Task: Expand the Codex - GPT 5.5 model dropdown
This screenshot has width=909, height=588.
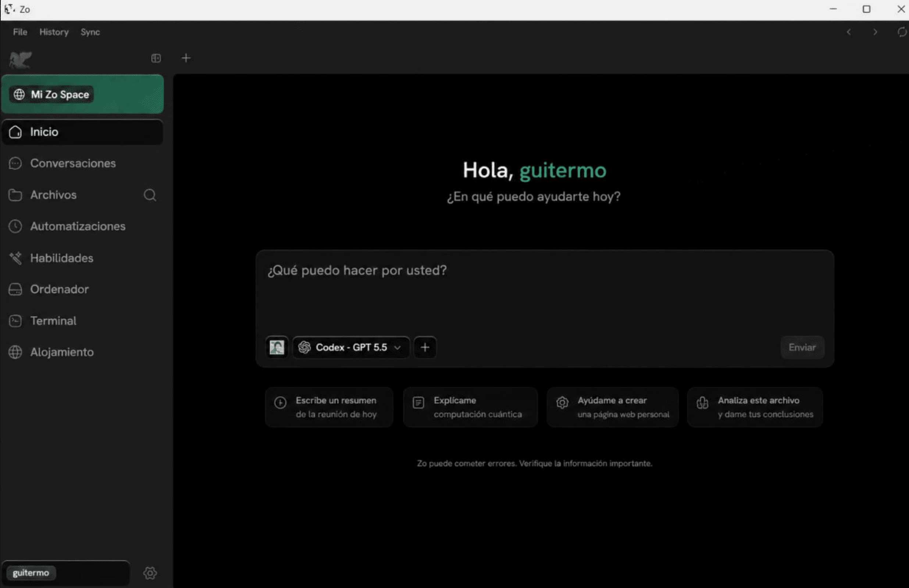Action: coord(351,347)
